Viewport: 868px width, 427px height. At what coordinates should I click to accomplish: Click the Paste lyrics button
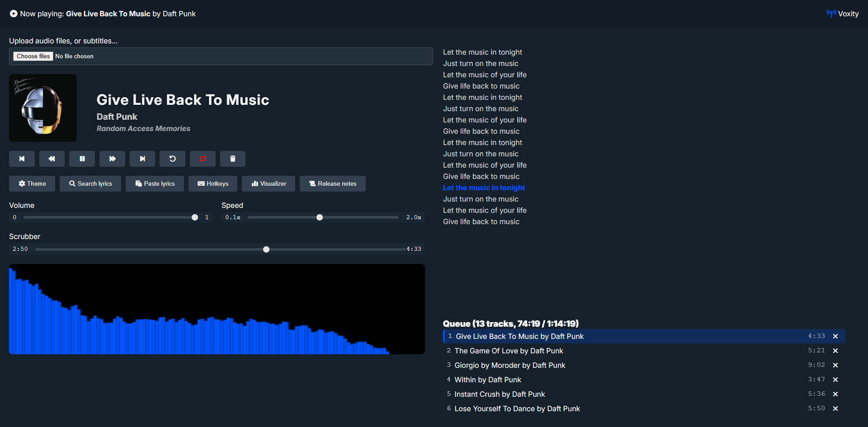click(x=155, y=183)
